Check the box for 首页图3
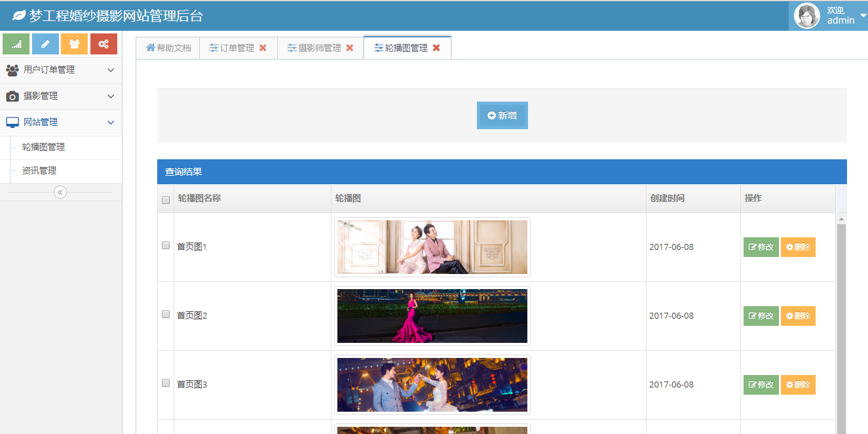Image resolution: width=868 pixels, height=434 pixels. [x=166, y=383]
